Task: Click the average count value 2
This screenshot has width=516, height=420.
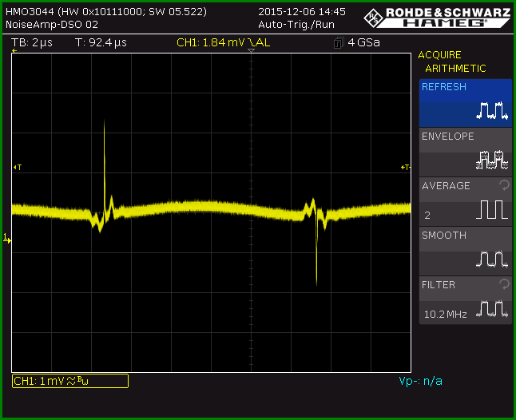Action: coord(427,216)
